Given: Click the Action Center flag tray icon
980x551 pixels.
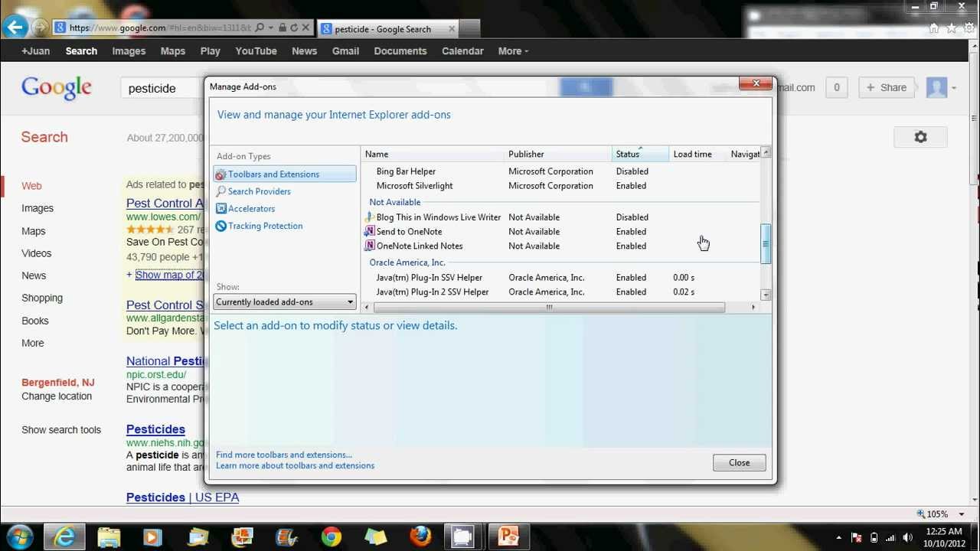Looking at the screenshot, I should [857, 537].
